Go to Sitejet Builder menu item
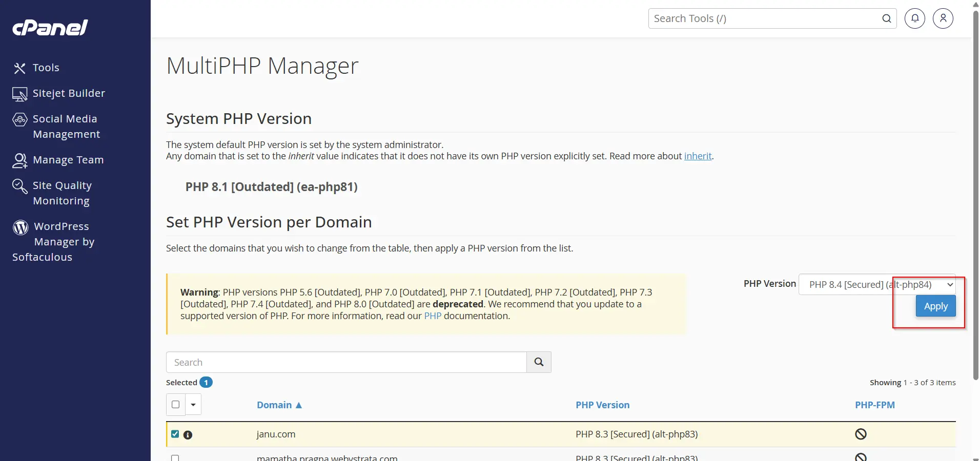 pyautogui.click(x=69, y=93)
